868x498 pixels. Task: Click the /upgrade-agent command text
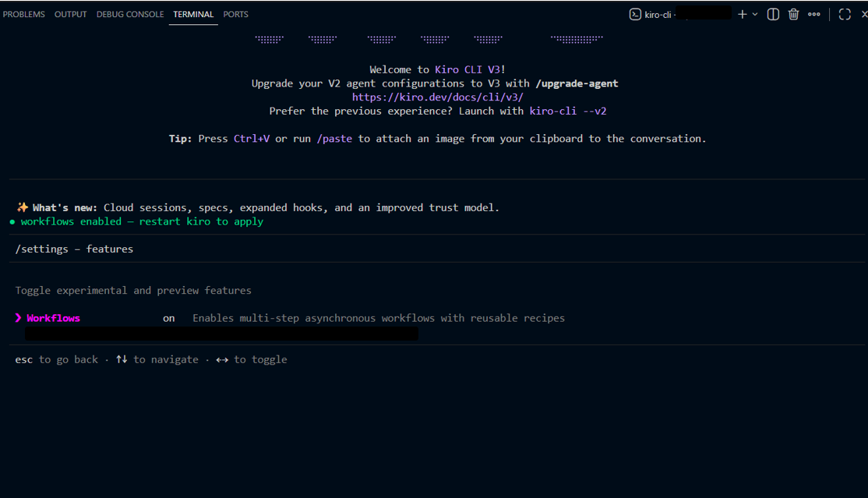point(577,83)
